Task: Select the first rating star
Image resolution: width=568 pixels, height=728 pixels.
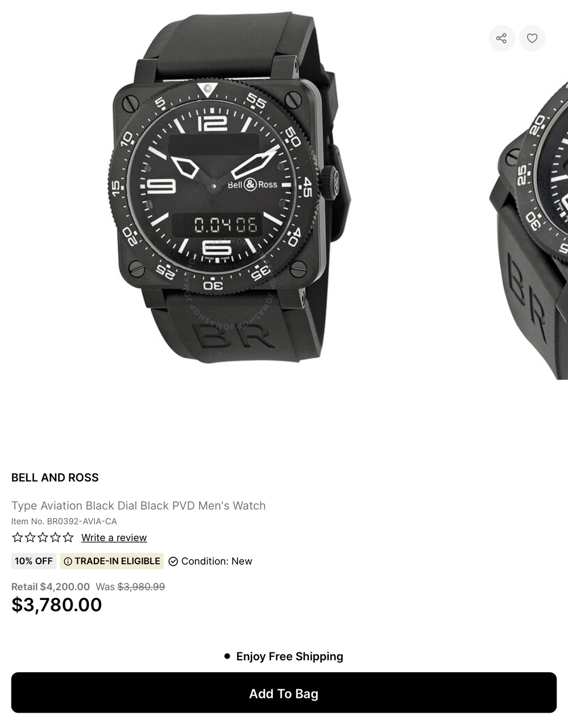Action: click(x=18, y=537)
